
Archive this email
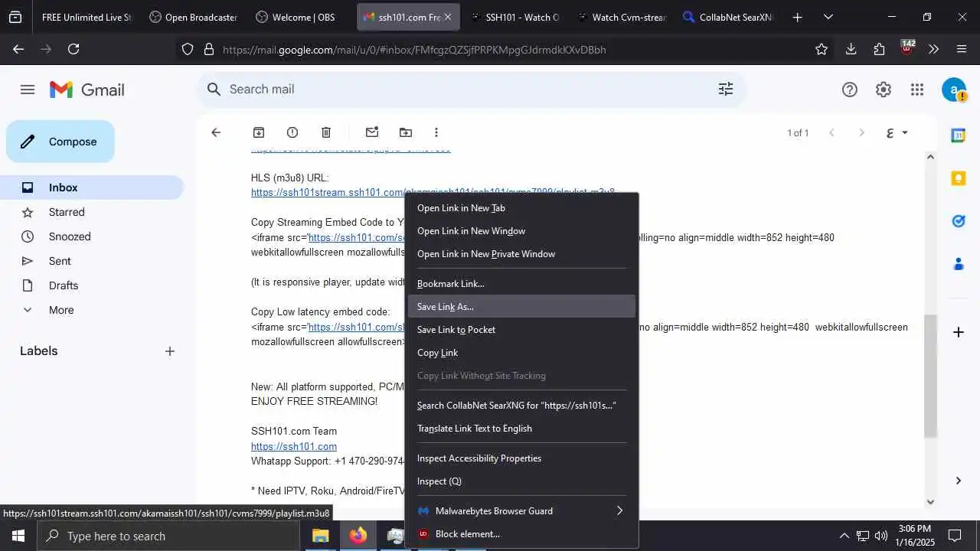coord(259,132)
